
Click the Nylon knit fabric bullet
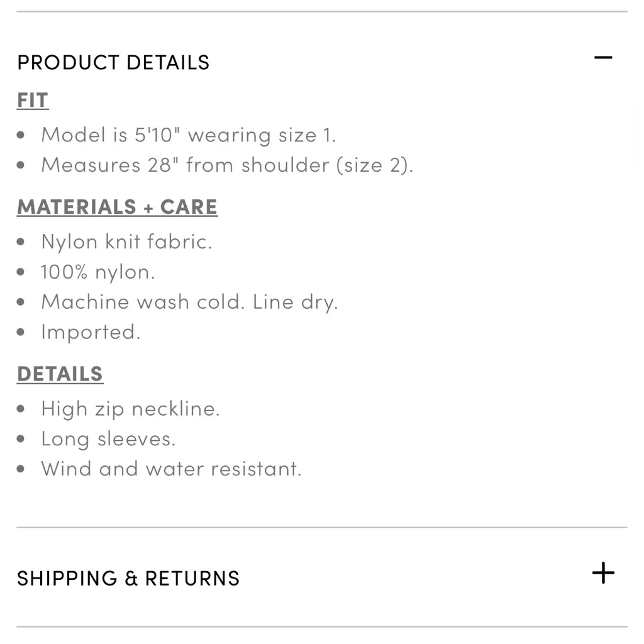[x=126, y=241]
